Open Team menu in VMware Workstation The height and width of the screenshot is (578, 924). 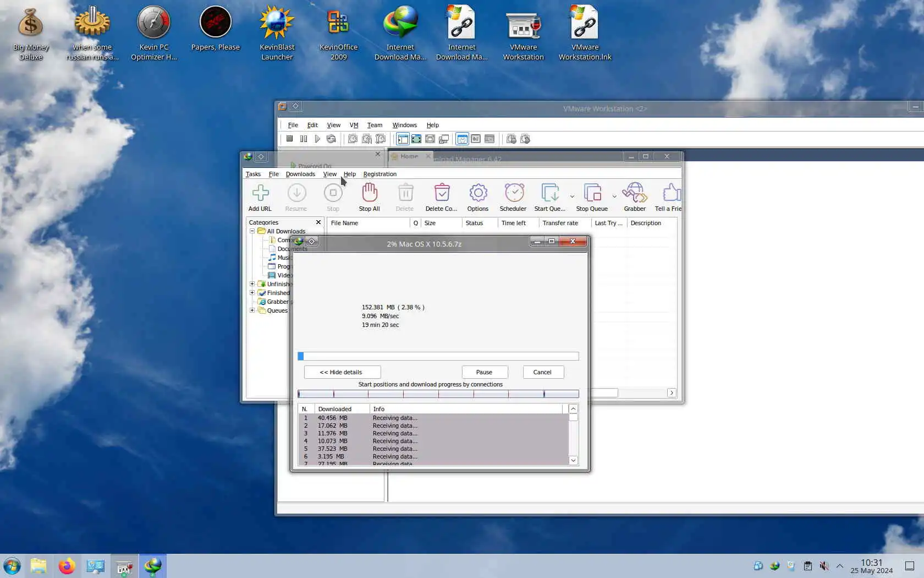(375, 125)
